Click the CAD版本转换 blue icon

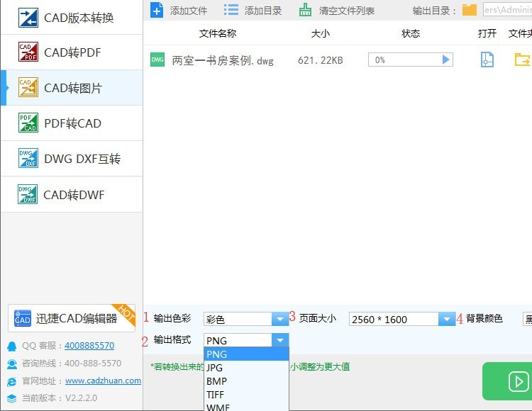28,18
